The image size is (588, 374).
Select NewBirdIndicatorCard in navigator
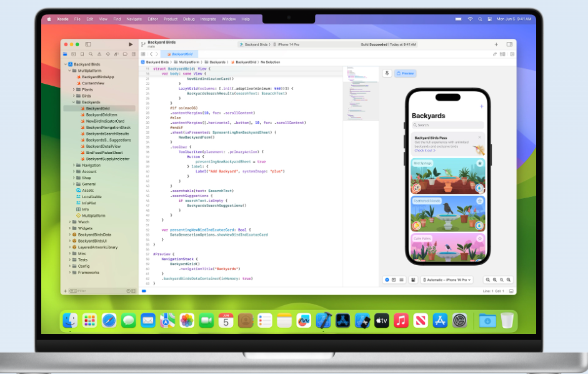tap(106, 121)
